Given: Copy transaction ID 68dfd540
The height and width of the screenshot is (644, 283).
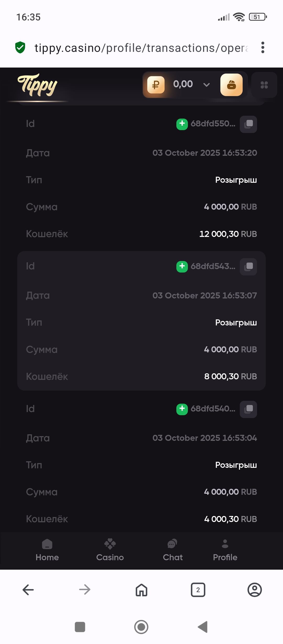Looking at the screenshot, I should click(x=248, y=409).
